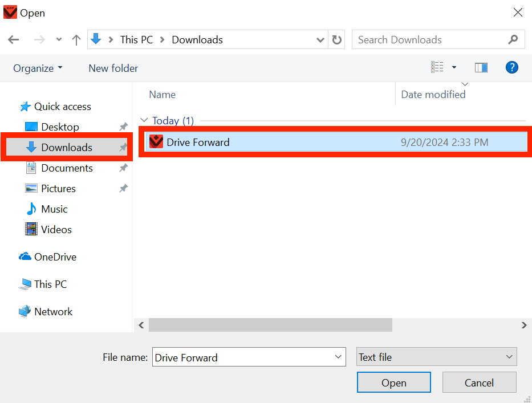Toggle the preview pane
Screen dimensions: 532x403
point(481,67)
